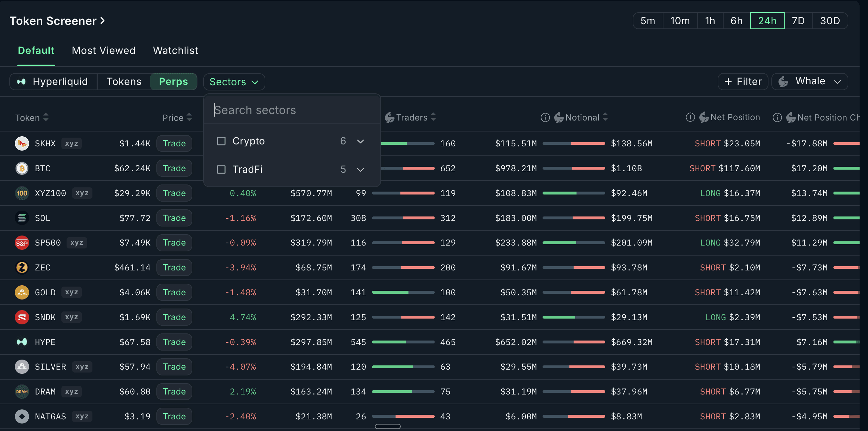Image resolution: width=868 pixels, height=431 pixels.
Task: Click Trade button for SOL
Action: 174,218
